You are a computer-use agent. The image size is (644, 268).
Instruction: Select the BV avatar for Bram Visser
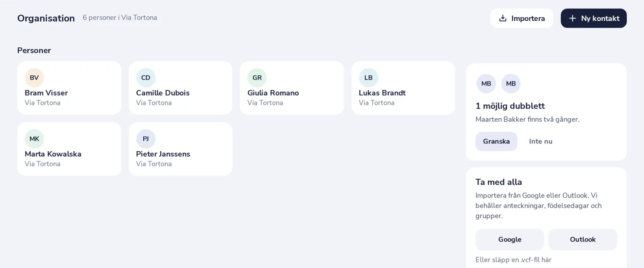(x=34, y=78)
